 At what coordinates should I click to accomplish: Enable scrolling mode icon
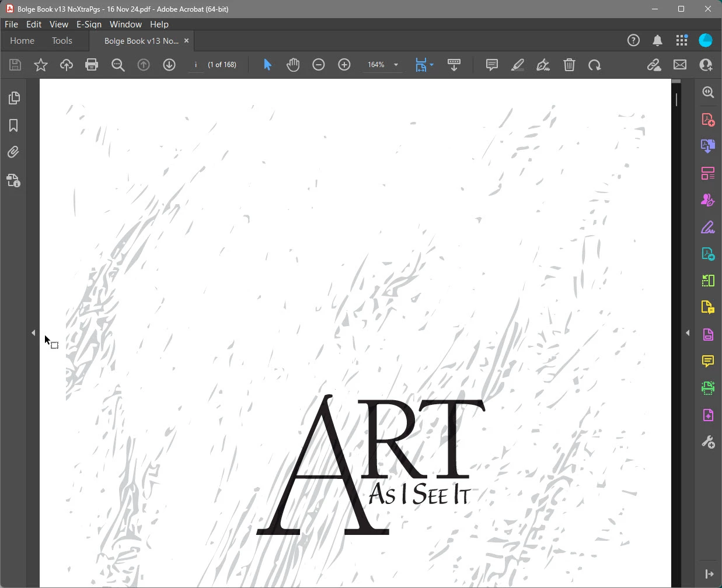454,65
